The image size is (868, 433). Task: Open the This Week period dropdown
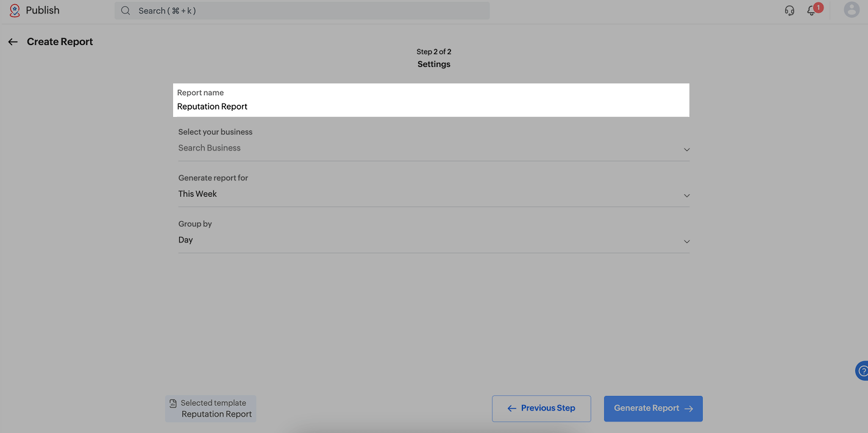tap(434, 194)
